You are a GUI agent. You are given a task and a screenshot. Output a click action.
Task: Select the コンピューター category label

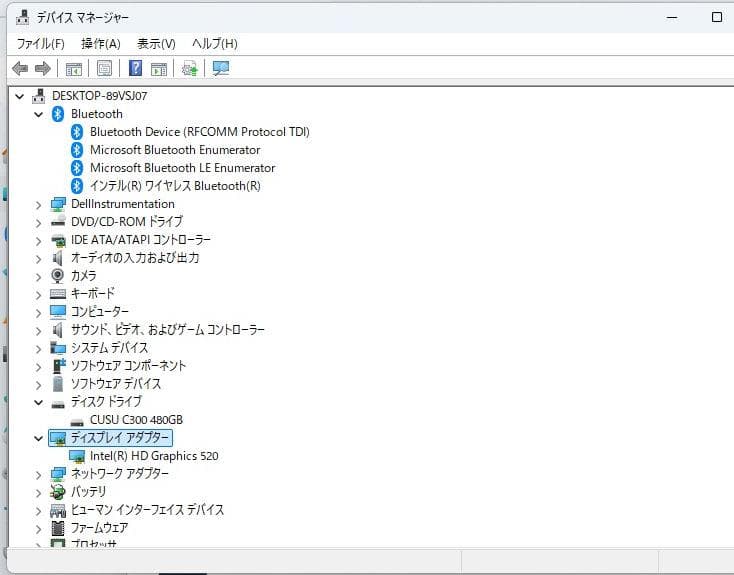pyautogui.click(x=99, y=312)
